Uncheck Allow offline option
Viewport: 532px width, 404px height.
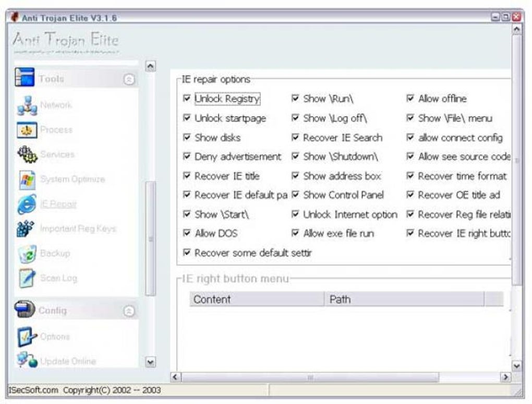[410, 99]
